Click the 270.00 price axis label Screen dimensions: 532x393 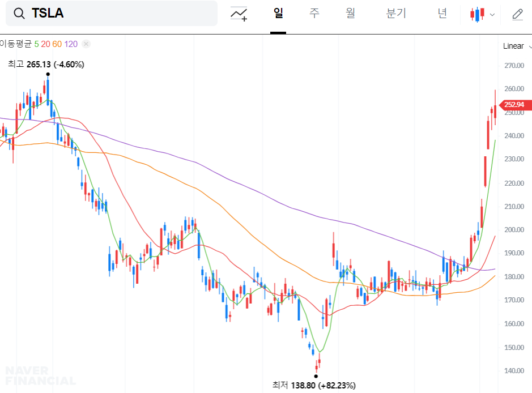click(514, 66)
